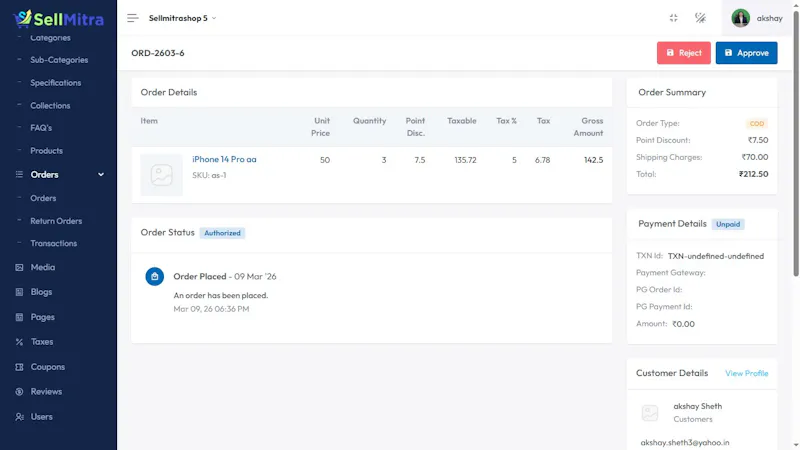800x450 pixels.
Task: Click the View Profile link
Action: (x=746, y=373)
